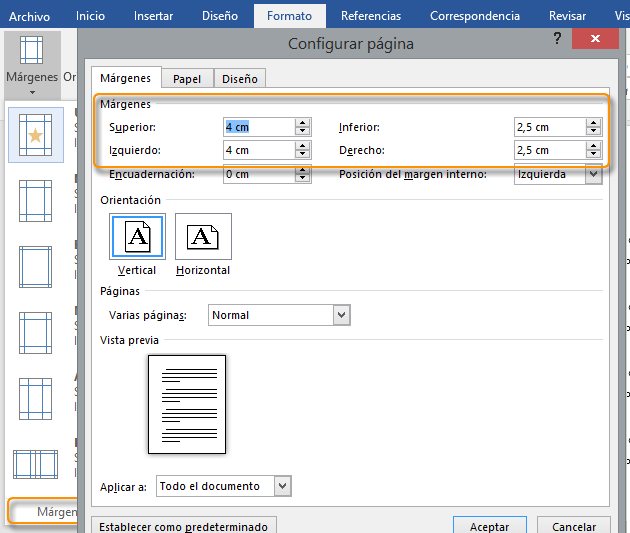
Task: Increase the Inferior margin value
Action: click(x=593, y=123)
